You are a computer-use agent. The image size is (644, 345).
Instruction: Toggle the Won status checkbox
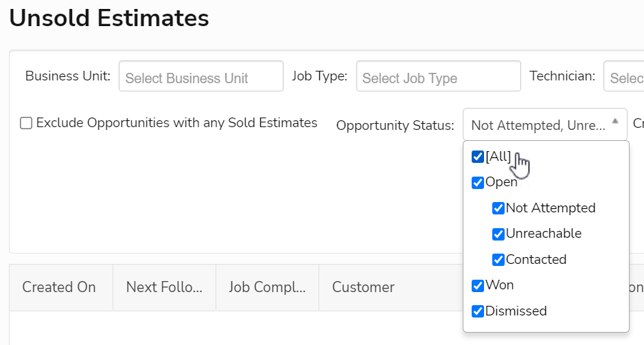coord(478,286)
